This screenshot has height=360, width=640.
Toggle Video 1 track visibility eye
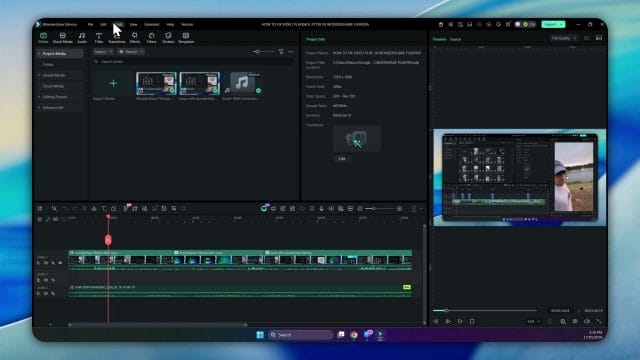coord(60,263)
